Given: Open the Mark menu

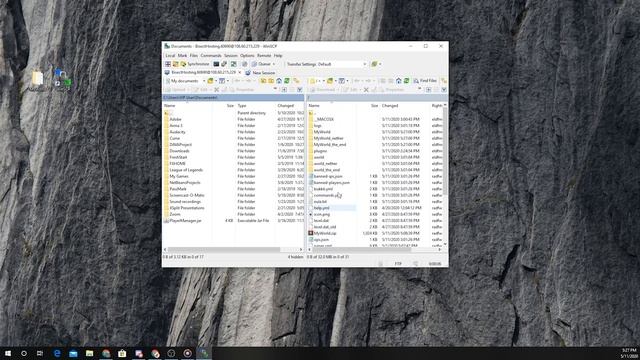Looking at the screenshot, I should coord(182,56).
